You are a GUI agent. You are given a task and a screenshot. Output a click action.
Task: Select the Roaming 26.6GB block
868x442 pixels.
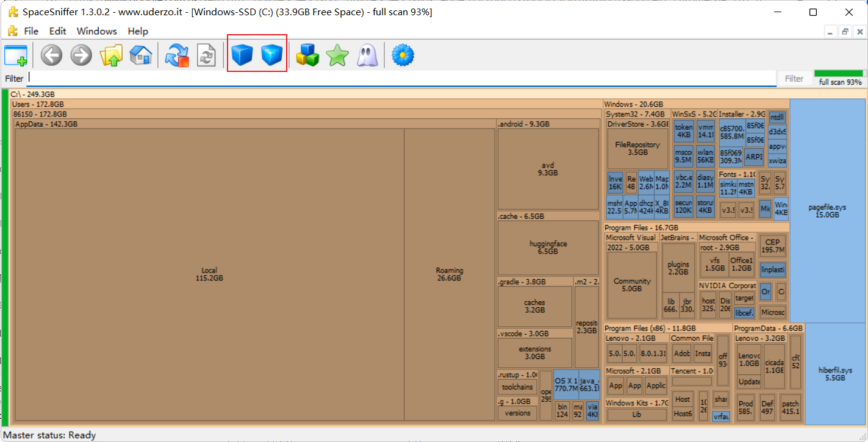coord(450,274)
